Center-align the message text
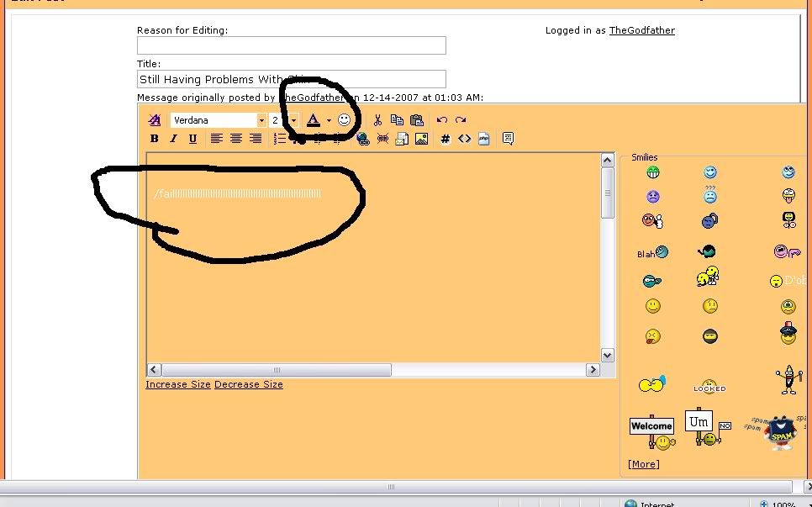 (236, 139)
